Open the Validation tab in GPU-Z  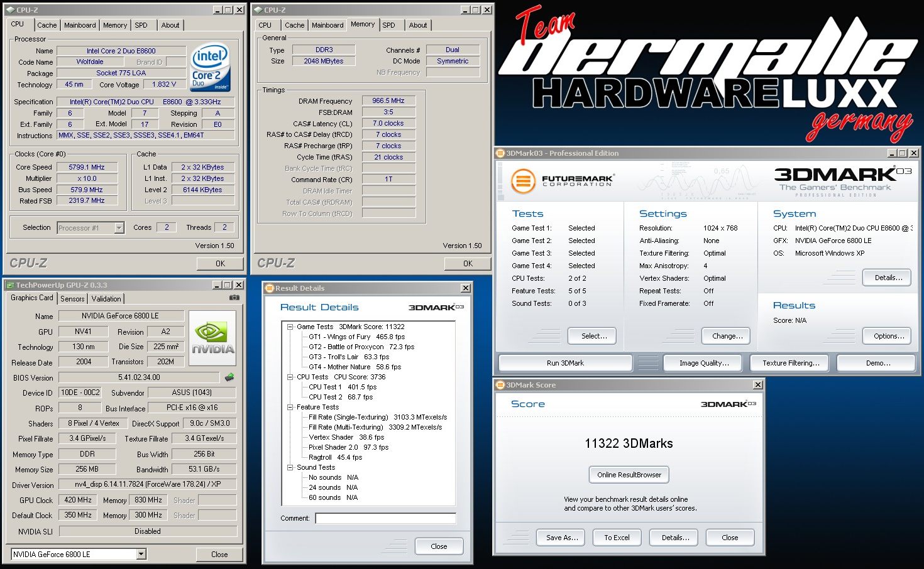coord(106,299)
